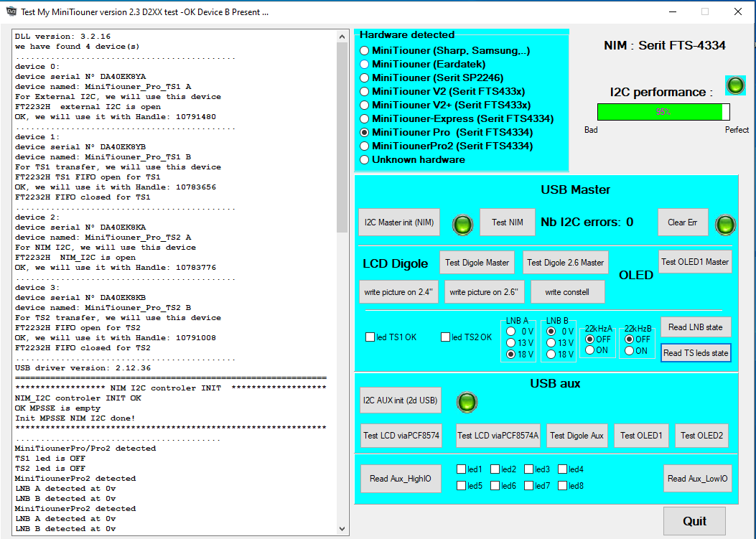Click Read Aux_LowIO button
This screenshot has width=756, height=539.
[x=698, y=478]
